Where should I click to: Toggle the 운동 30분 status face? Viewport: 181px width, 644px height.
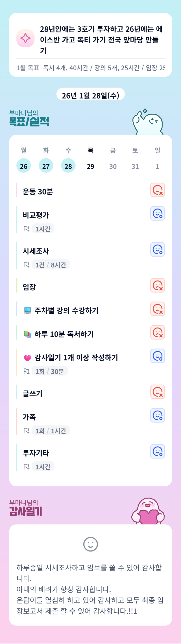(x=158, y=190)
